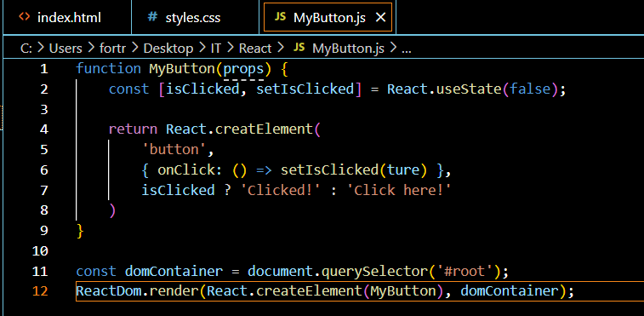Viewport: 644px width, 316px height.
Task: Click the HTML file icon on index.html tab
Action: (x=25, y=17)
